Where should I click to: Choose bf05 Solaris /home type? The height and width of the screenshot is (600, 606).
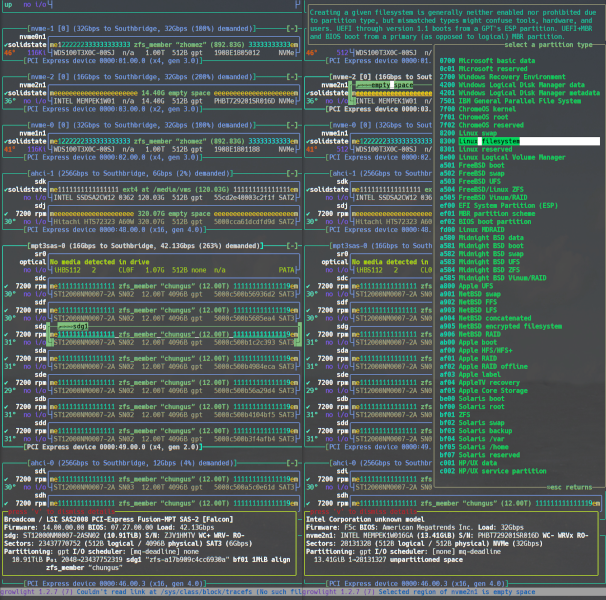[473, 447]
